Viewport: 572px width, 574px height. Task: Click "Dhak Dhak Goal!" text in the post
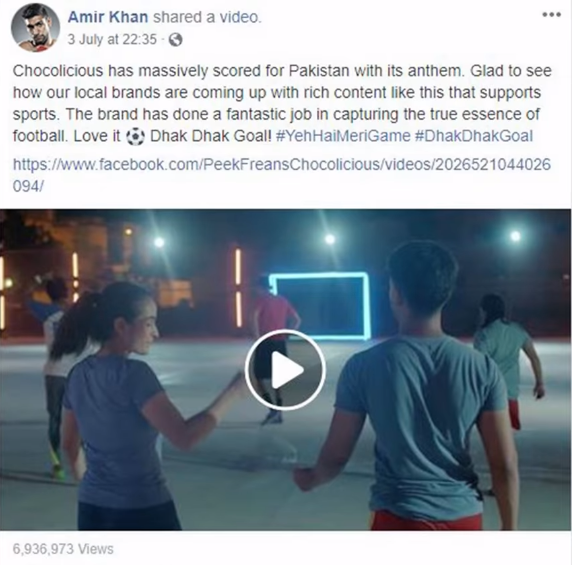(x=211, y=136)
